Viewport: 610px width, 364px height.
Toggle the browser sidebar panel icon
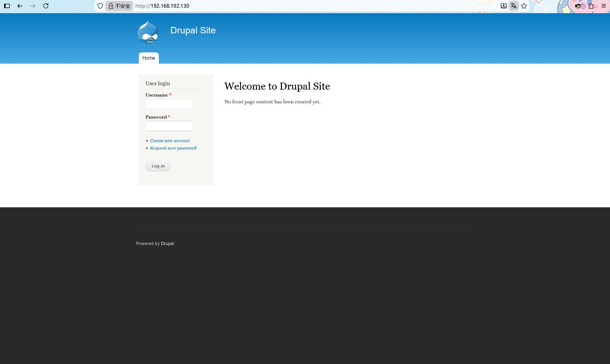pos(7,6)
